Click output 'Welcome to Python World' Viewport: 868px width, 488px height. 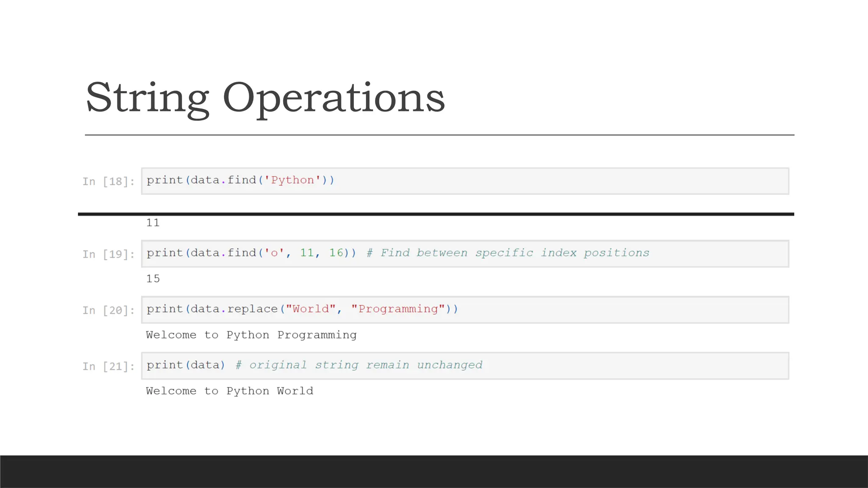click(230, 391)
